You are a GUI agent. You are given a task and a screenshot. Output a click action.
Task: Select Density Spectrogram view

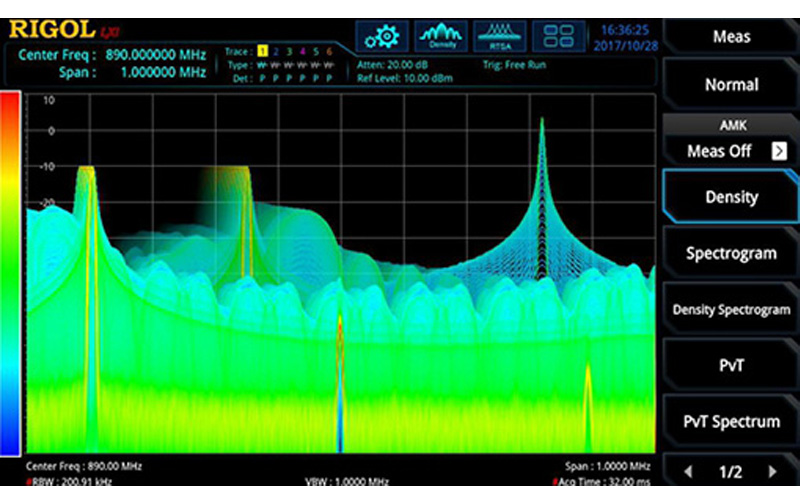click(731, 310)
